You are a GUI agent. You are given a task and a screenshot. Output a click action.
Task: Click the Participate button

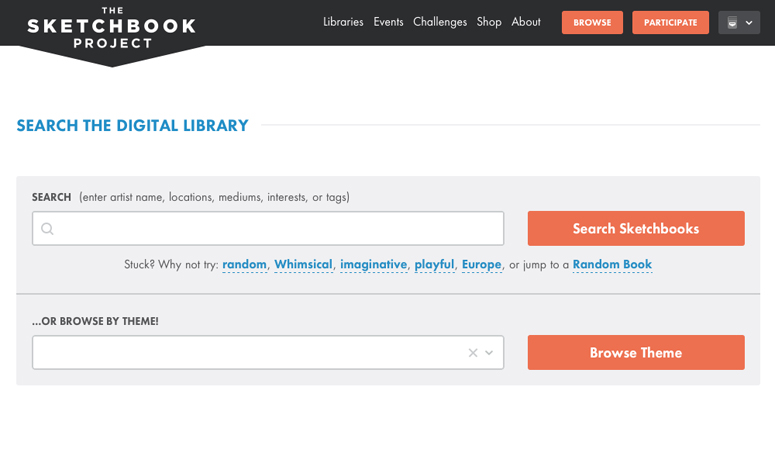click(x=670, y=23)
